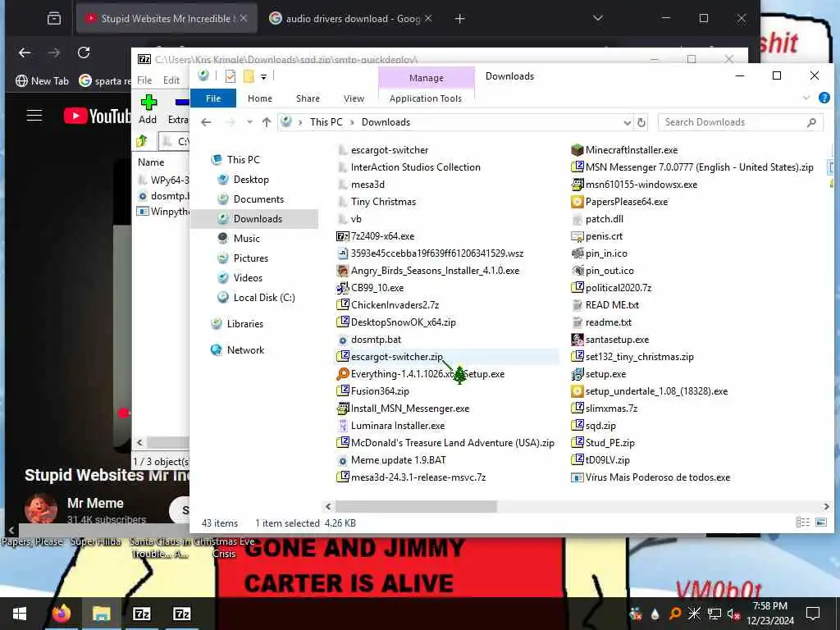Switch to audio drivers download tab

click(351, 19)
